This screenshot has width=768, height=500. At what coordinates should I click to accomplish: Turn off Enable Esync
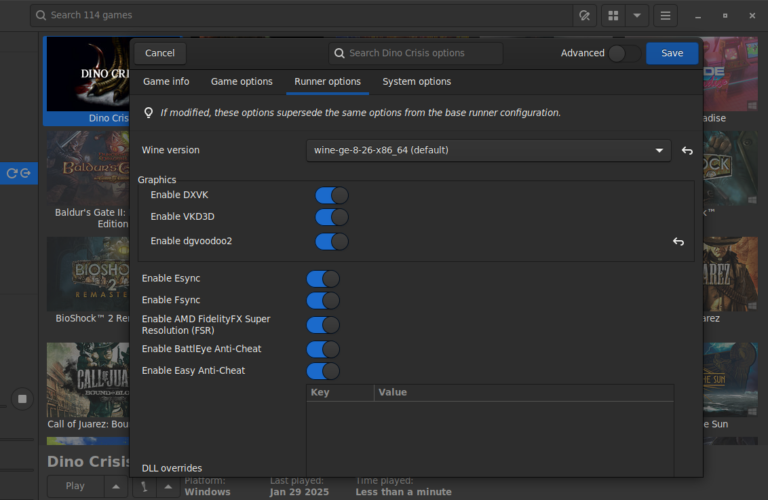pos(322,279)
